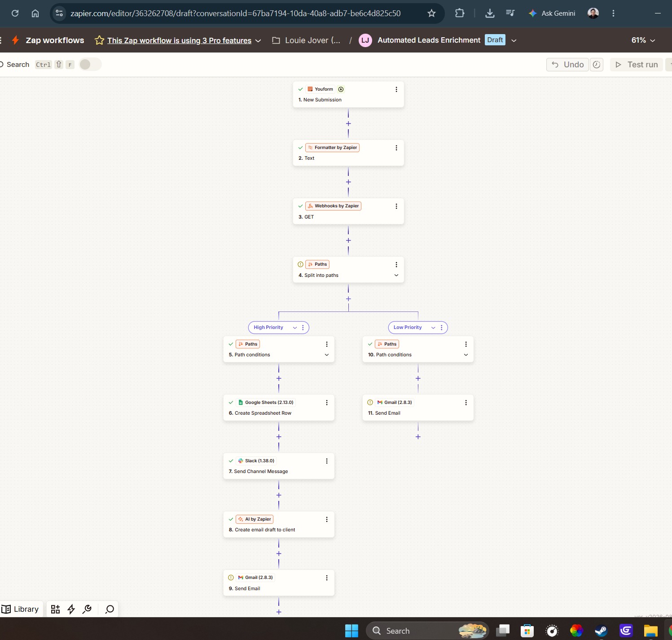Click the Ask Gemini button
The image size is (672, 640).
[552, 13]
